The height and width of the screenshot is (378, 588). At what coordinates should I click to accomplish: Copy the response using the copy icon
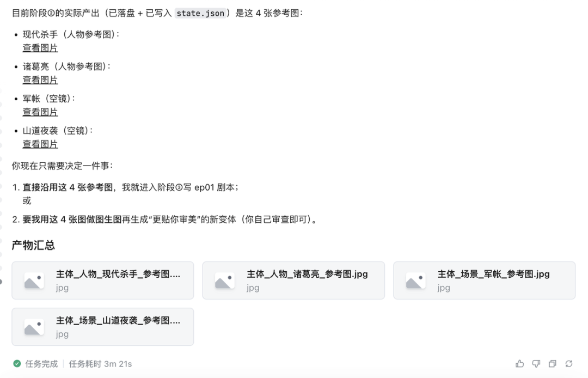(x=552, y=363)
